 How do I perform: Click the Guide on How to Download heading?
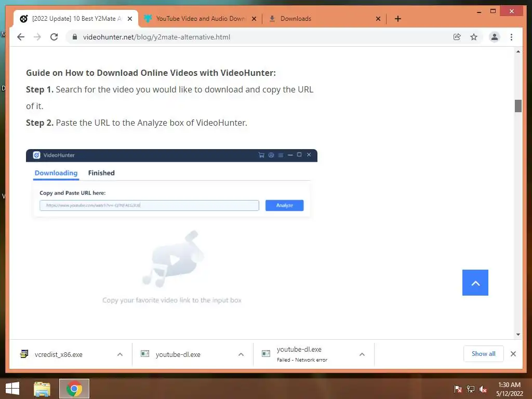pos(151,73)
